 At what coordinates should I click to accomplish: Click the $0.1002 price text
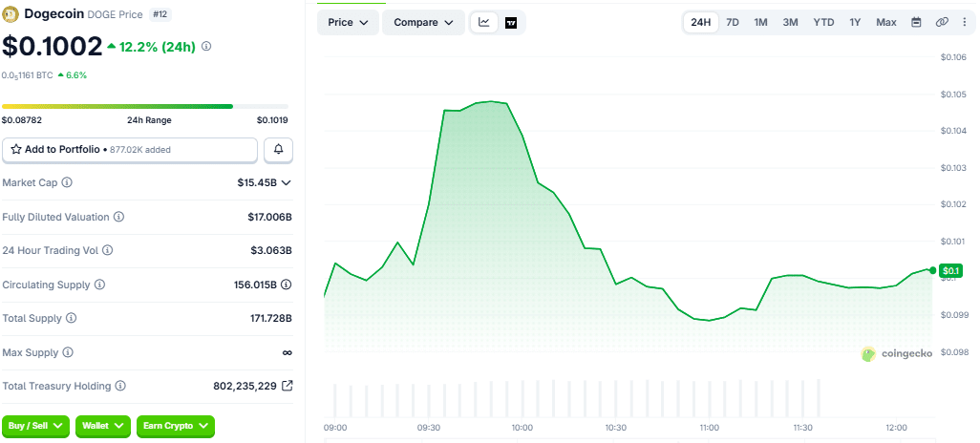coord(52,47)
